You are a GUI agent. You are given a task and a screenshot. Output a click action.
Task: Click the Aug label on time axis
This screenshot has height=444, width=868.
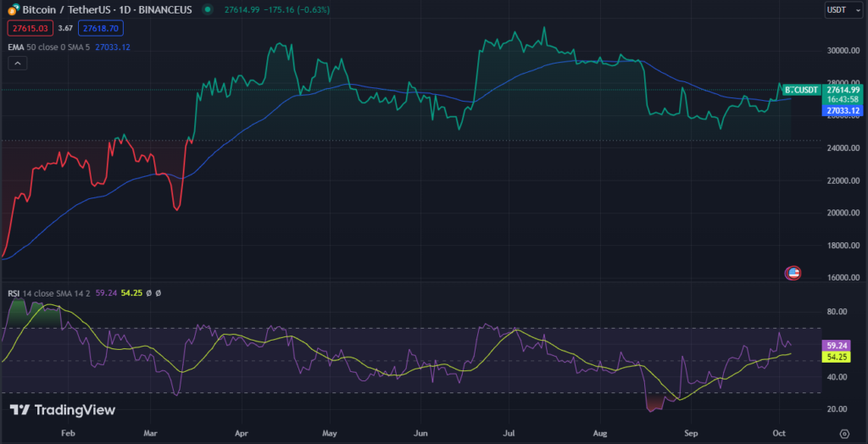tap(599, 432)
